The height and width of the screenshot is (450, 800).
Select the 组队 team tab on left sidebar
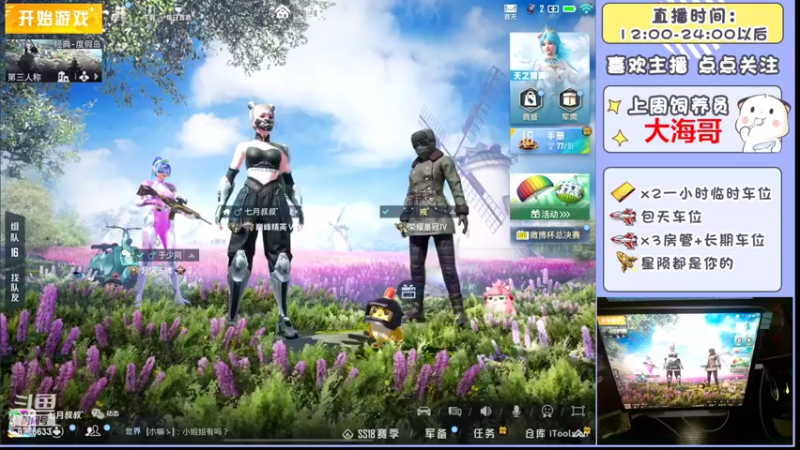[x=15, y=239]
